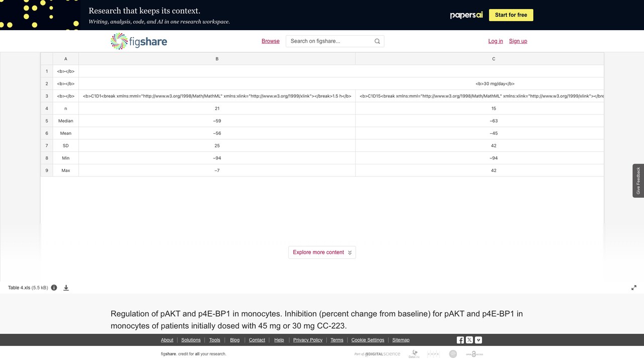Open the Browse link
The image size is (644, 362).
[x=271, y=41]
